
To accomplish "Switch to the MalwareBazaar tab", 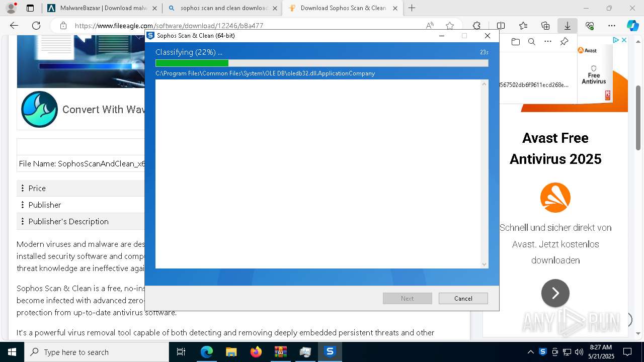I will coord(103,8).
